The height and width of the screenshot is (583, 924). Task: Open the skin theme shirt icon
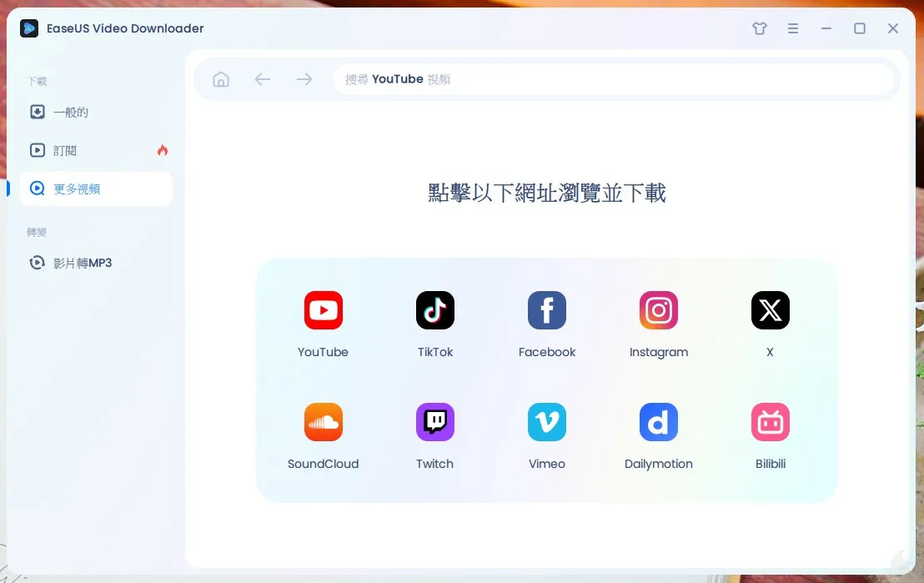click(760, 28)
